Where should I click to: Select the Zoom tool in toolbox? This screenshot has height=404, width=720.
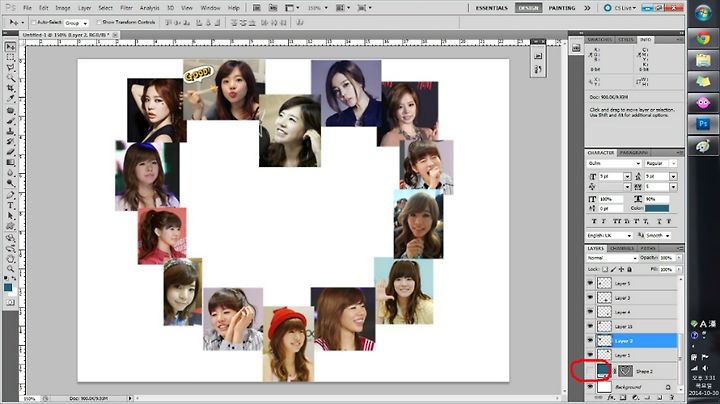pos(10,269)
